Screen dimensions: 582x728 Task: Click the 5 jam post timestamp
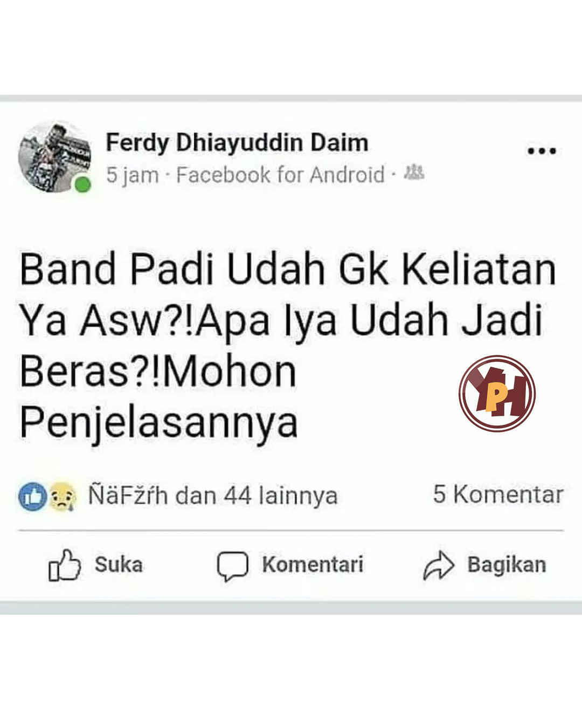pos(133,175)
